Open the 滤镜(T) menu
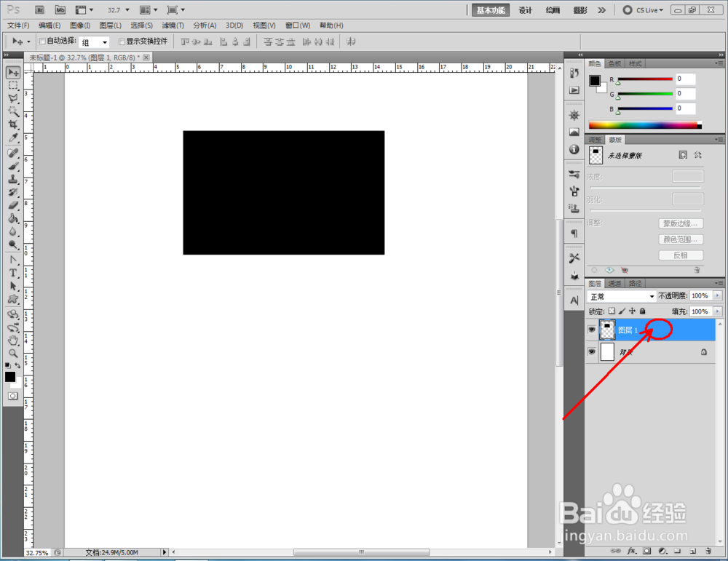This screenshot has height=561, width=728. (173, 25)
